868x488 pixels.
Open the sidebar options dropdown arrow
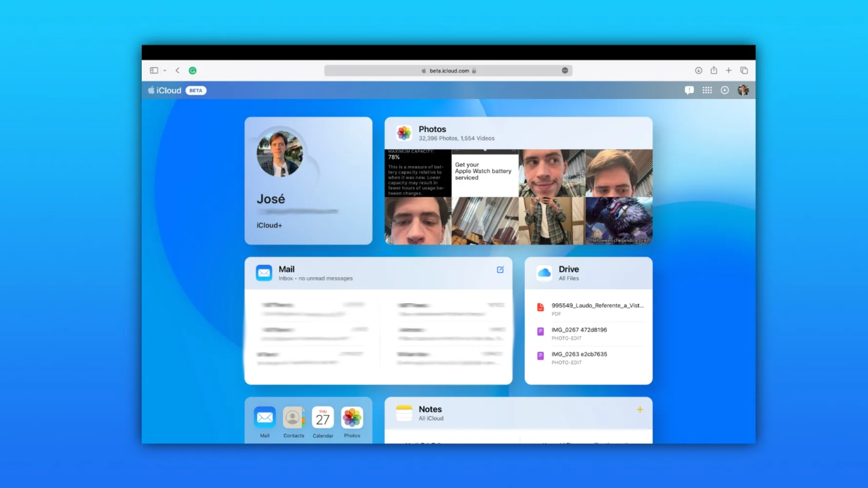pos(165,70)
